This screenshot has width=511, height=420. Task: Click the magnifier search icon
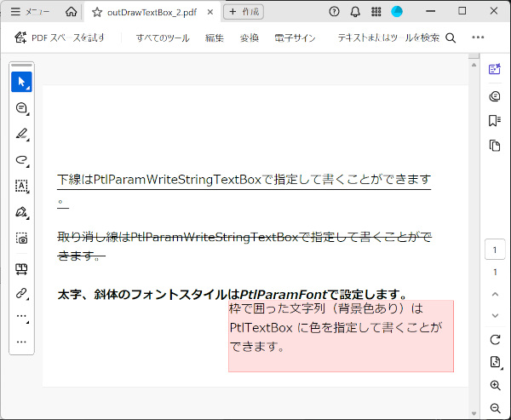pyautogui.click(x=451, y=37)
